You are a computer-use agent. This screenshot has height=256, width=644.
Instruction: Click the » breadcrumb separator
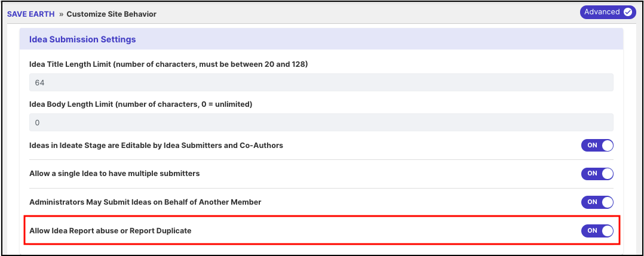[61, 14]
